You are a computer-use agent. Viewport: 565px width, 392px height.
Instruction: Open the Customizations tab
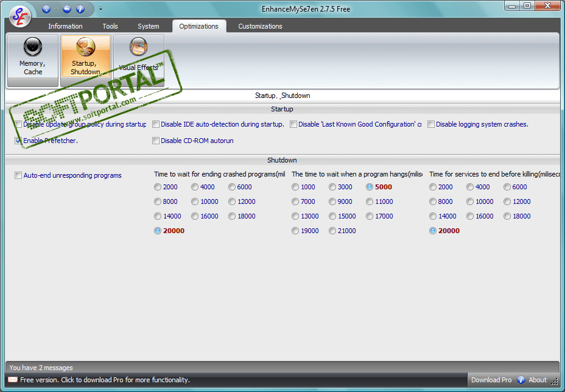260,26
